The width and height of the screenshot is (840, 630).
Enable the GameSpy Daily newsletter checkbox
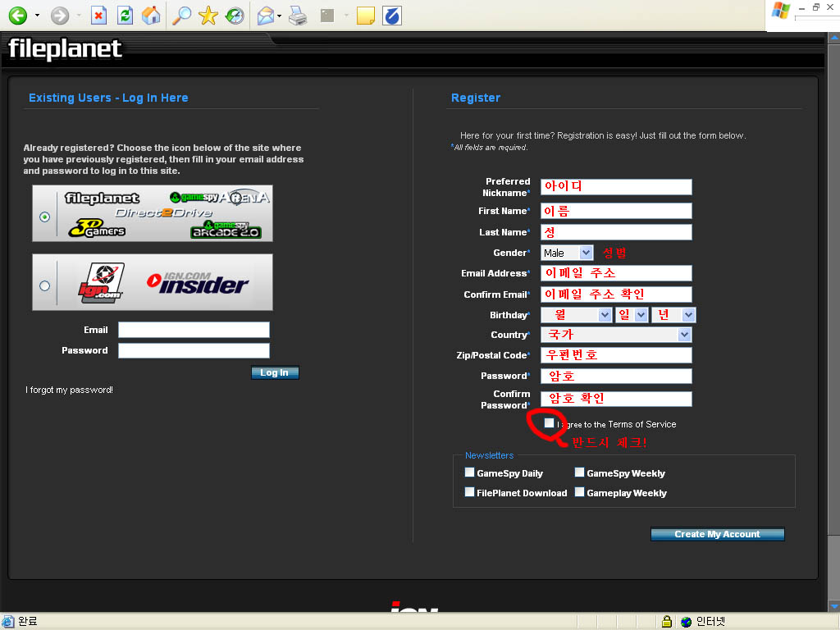(469, 472)
